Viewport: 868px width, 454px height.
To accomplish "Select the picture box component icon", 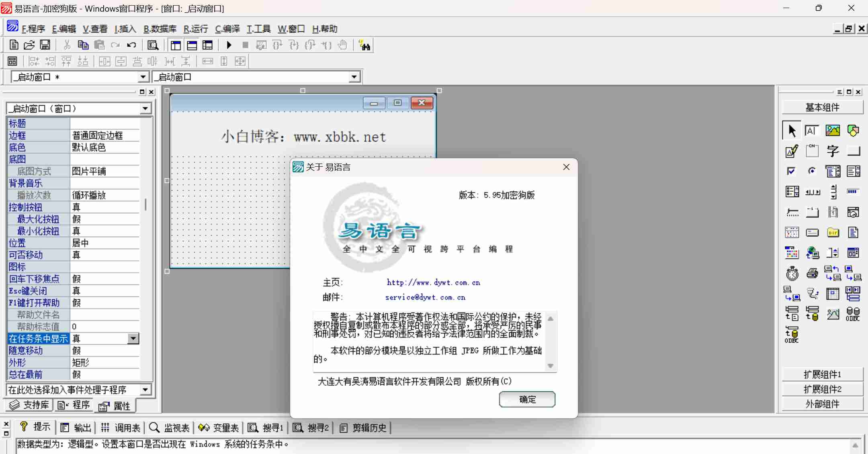I will pyautogui.click(x=833, y=131).
